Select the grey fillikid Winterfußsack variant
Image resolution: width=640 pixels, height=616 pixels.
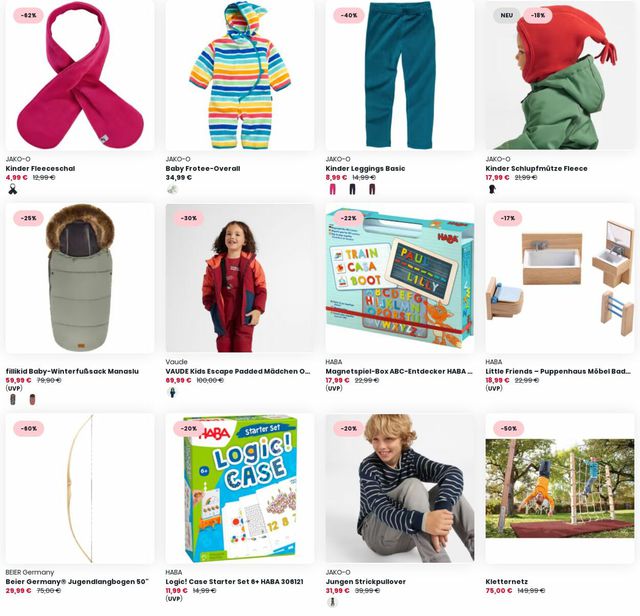[x=13, y=399]
